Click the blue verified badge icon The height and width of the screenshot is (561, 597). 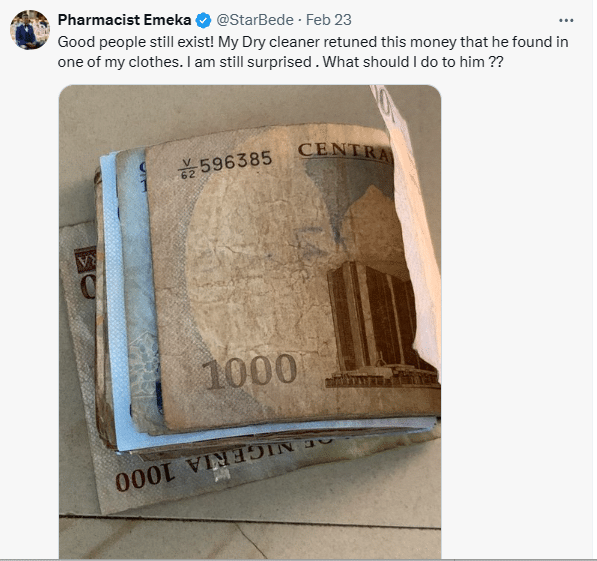tap(203, 20)
